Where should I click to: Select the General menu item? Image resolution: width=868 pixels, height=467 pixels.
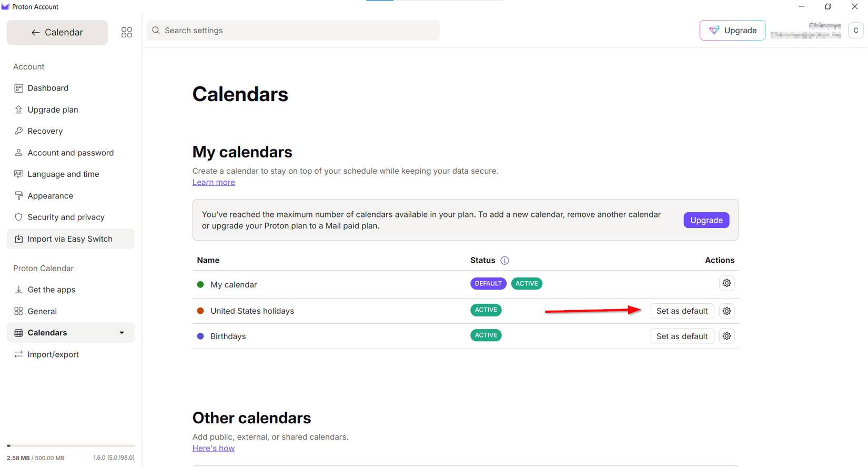(x=42, y=311)
